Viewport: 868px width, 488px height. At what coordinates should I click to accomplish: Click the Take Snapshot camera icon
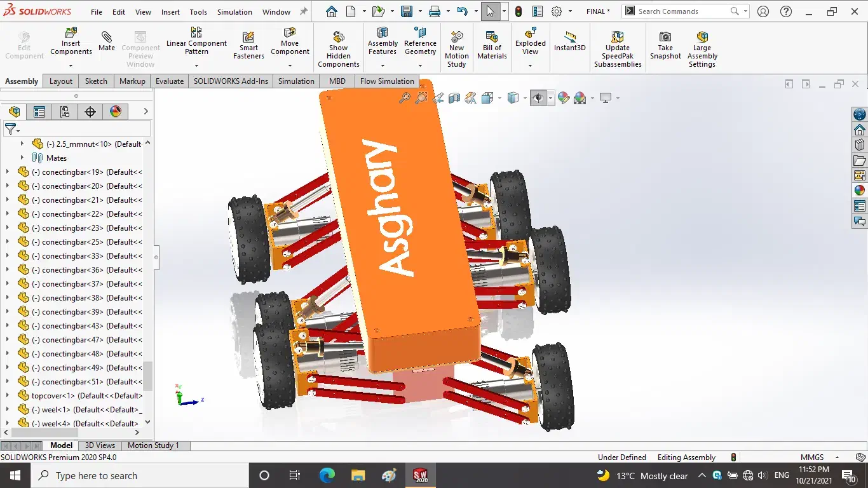[x=665, y=44]
